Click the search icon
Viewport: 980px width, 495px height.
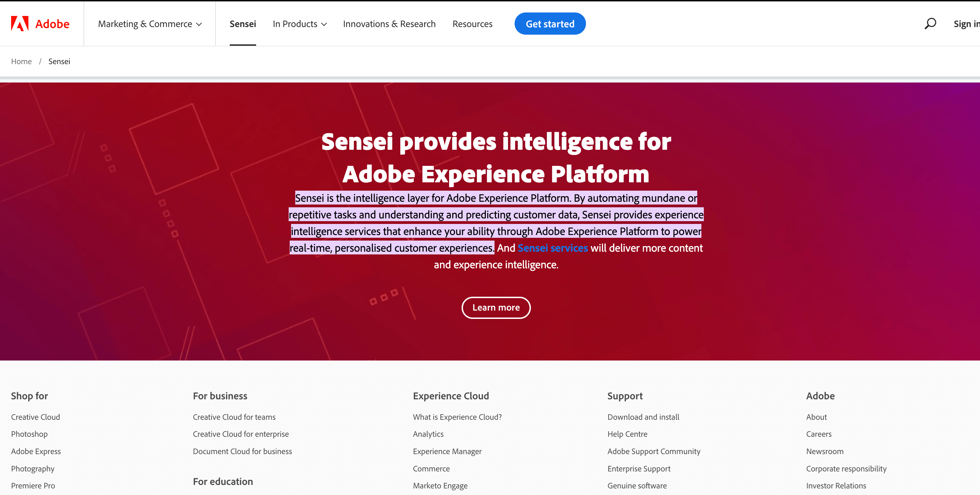(x=930, y=24)
